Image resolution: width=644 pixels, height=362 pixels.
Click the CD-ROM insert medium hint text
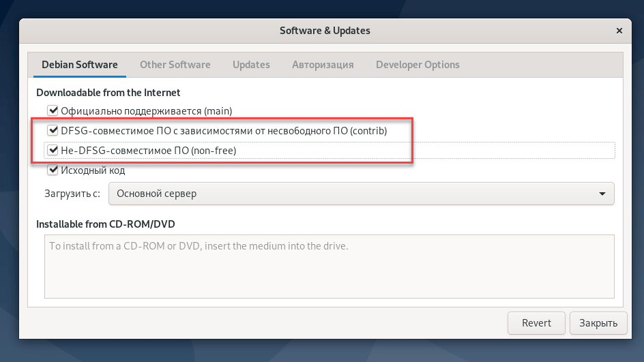pos(199,245)
